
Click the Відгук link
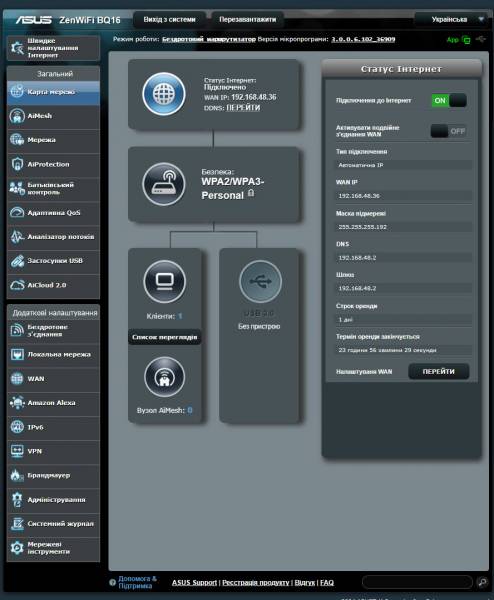click(305, 582)
